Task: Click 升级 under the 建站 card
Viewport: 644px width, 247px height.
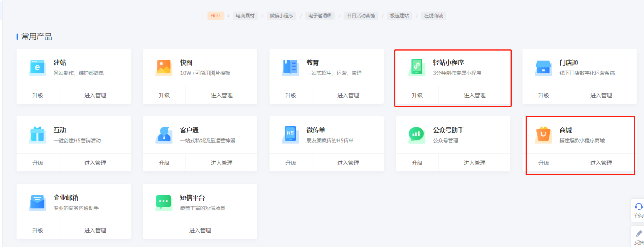Action: pos(38,95)
